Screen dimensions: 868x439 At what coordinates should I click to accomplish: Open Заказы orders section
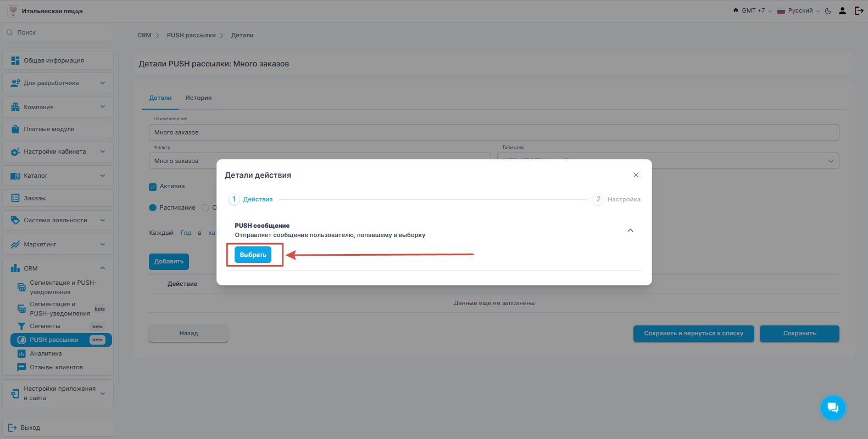pos(35,198)
